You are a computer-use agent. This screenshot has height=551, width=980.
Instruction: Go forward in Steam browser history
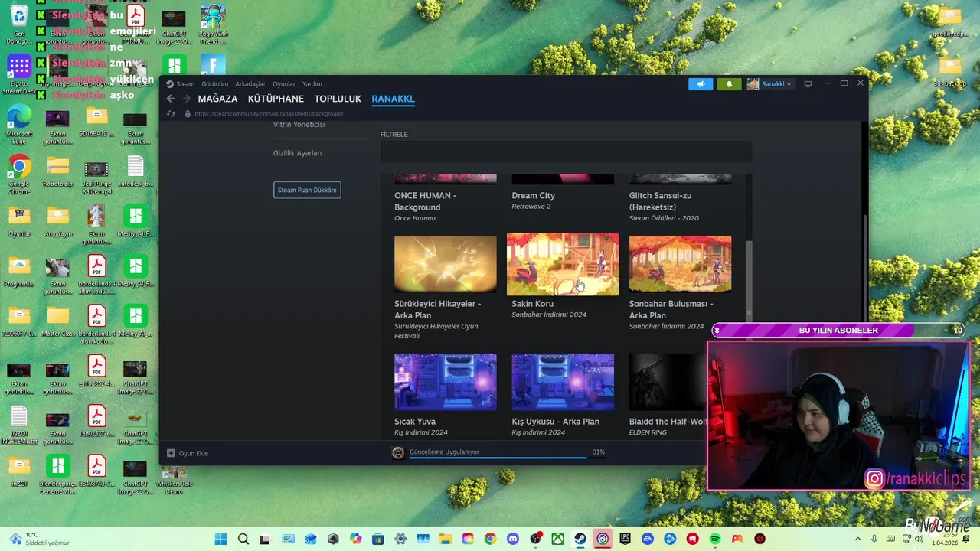tap(186, 99)
